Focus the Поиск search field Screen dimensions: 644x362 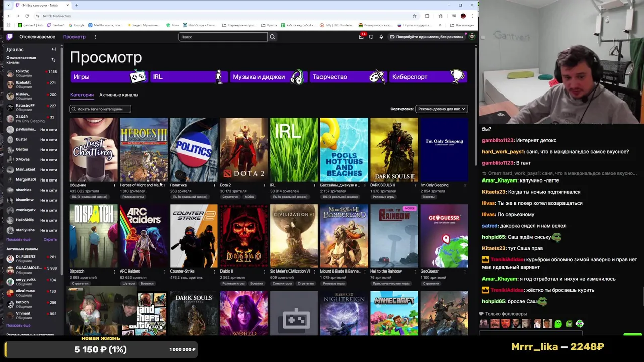(223, 37)
